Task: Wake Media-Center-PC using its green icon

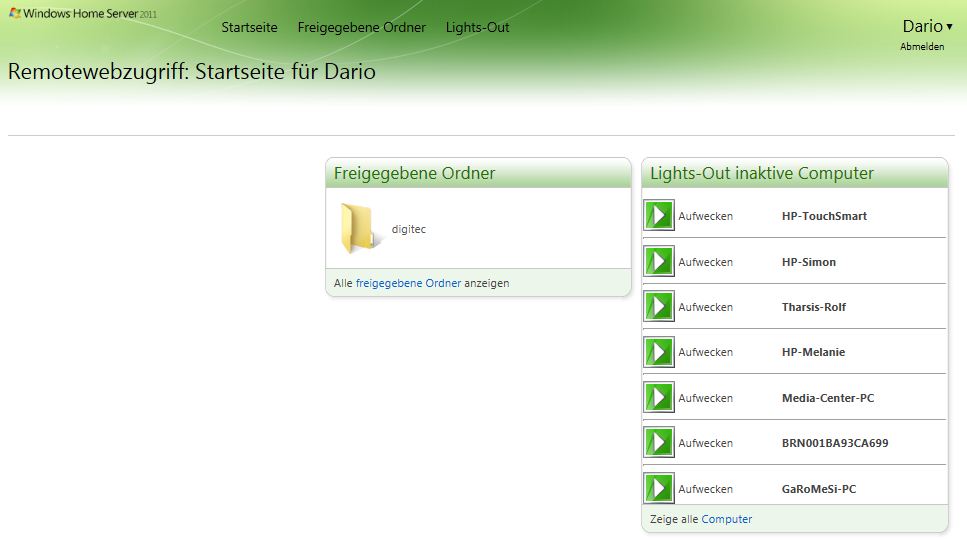Action: 659,398
